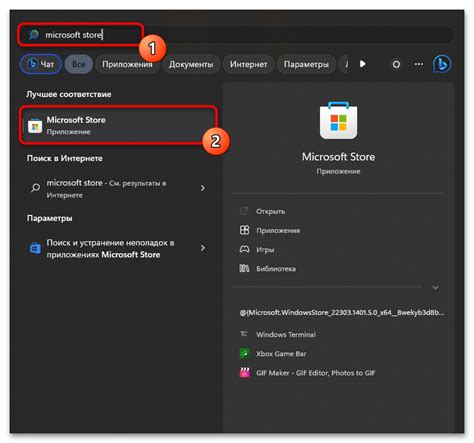
Task: Expand the microsoft store web result chevron
Action: click(203, 188)
